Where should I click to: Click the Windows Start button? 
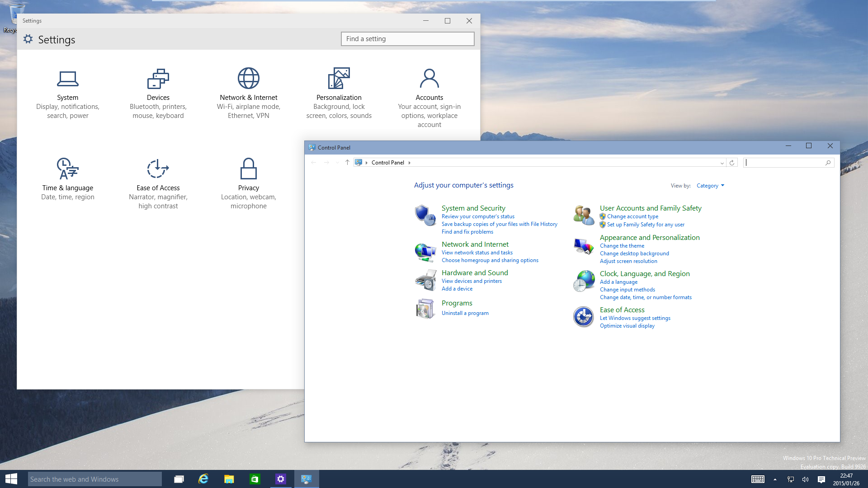coord(11,479)
